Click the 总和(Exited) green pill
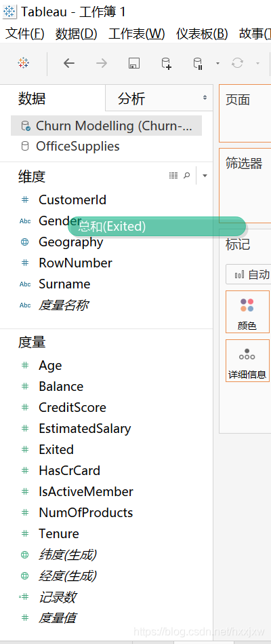Viewport: 271px width, 644px height. point(157,226)
